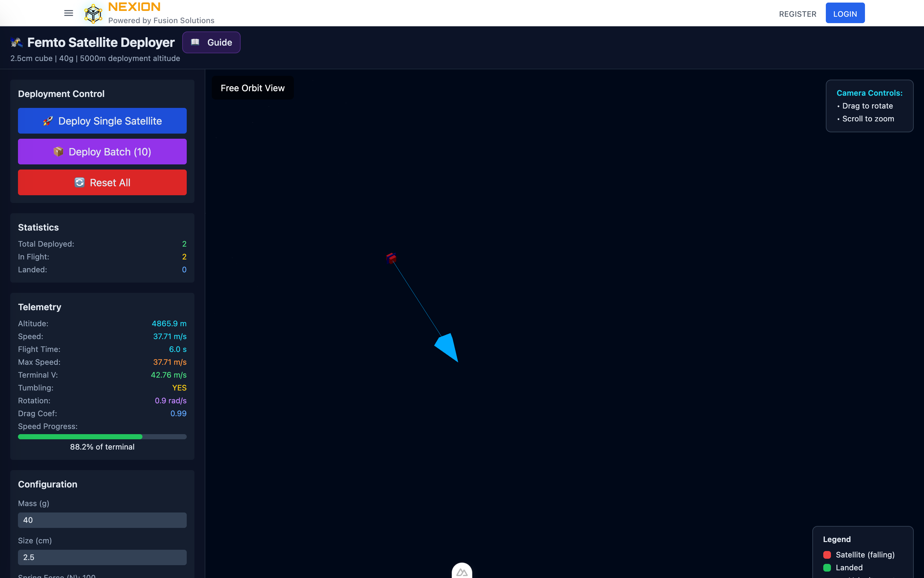Click the Nexion cube logo

click(x=93, y=13)
